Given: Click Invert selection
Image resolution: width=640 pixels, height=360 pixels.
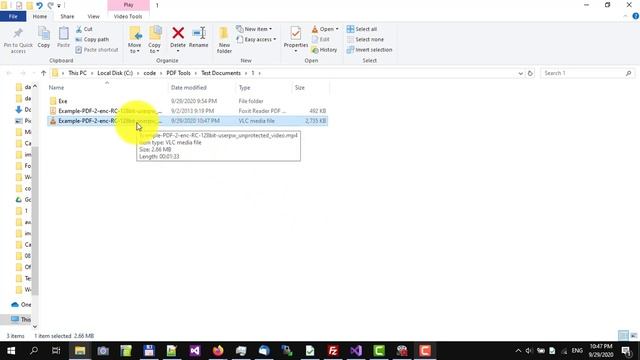Looking at the screenshot, I should click(369, 50).
